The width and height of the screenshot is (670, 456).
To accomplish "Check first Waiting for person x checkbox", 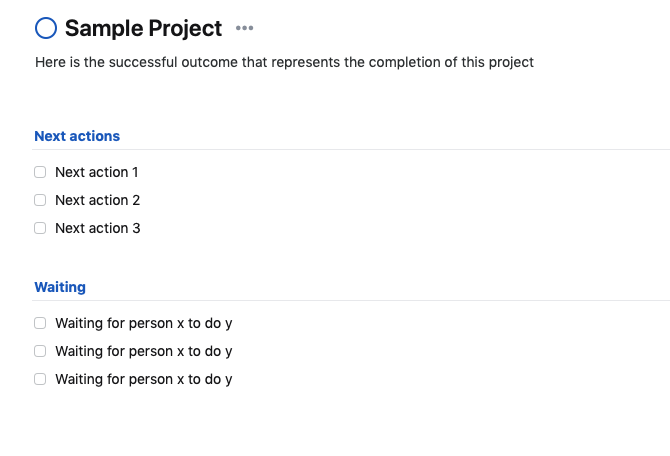I will point(40,323).
